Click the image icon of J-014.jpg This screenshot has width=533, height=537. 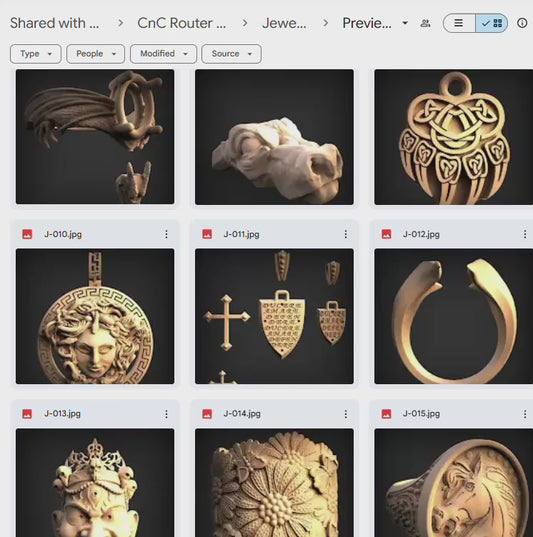point(207,414)
